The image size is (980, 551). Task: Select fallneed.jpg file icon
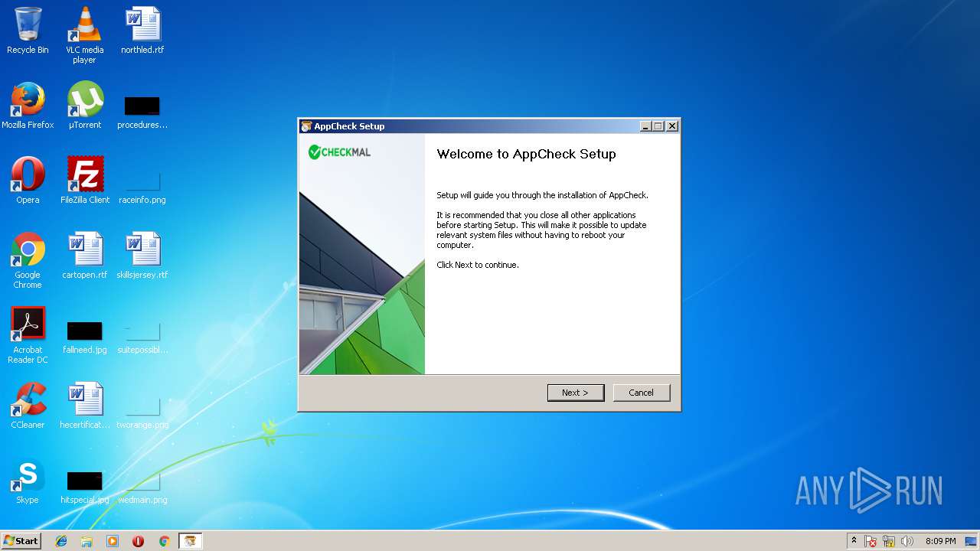click(x=85, y=337)
